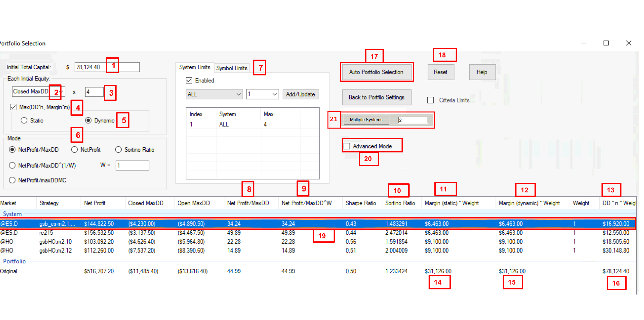Open the max count dropdown showing 1
The image size is (644, 320).
click(x=274, y=94)
